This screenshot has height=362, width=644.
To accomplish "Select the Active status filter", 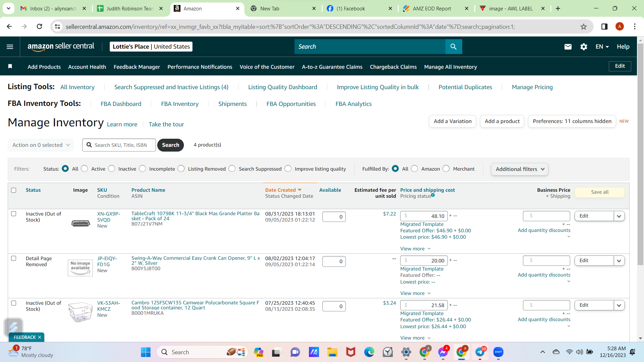I will [85, 169].
